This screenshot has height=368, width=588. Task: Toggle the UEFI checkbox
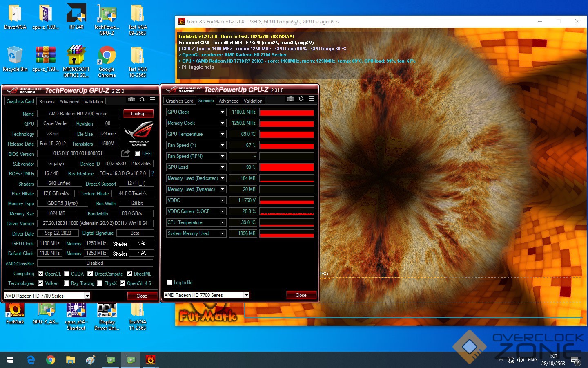click(138, 154)
